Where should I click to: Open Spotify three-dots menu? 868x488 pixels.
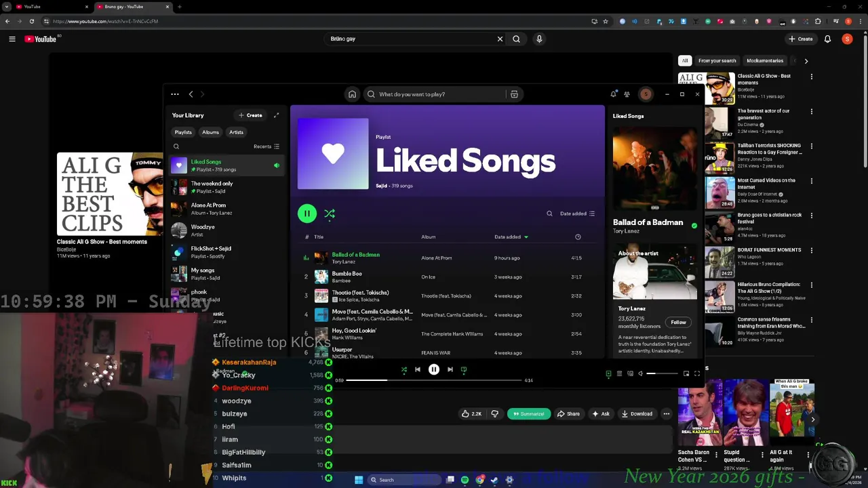click(175, 94)
